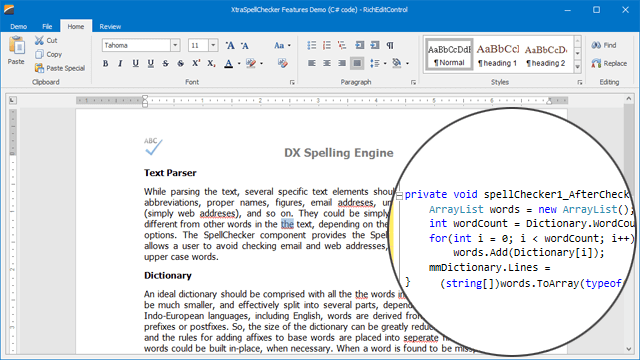Image resolution: width=640 pixels, height=360 pixels.
Task: Click the bullet list icon
Action: click(311, 45)
